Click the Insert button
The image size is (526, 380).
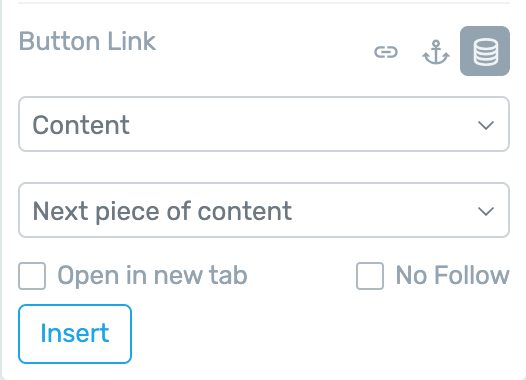[x=75, y=334]
